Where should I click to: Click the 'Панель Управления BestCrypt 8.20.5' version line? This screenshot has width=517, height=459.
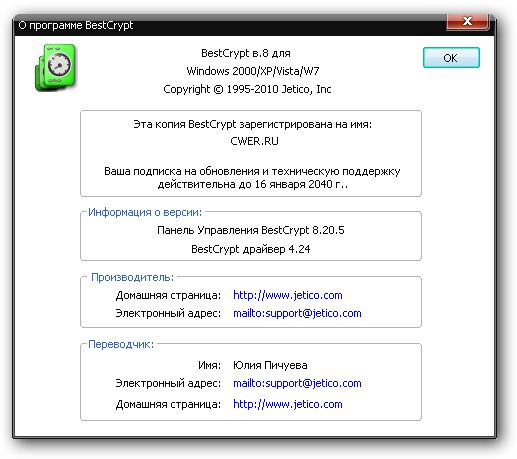click(x=251, y=230)
